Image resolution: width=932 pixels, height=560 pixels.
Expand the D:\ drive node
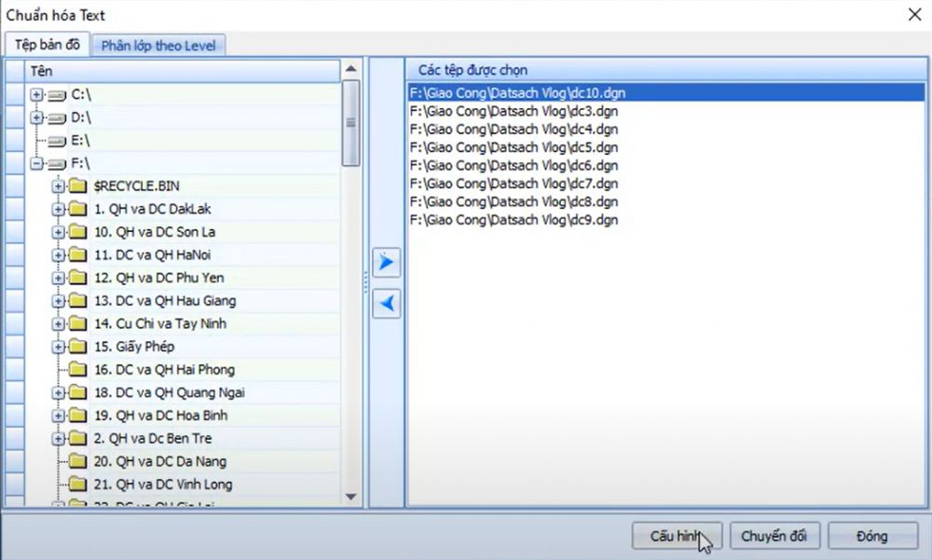(x=35, y=117)
